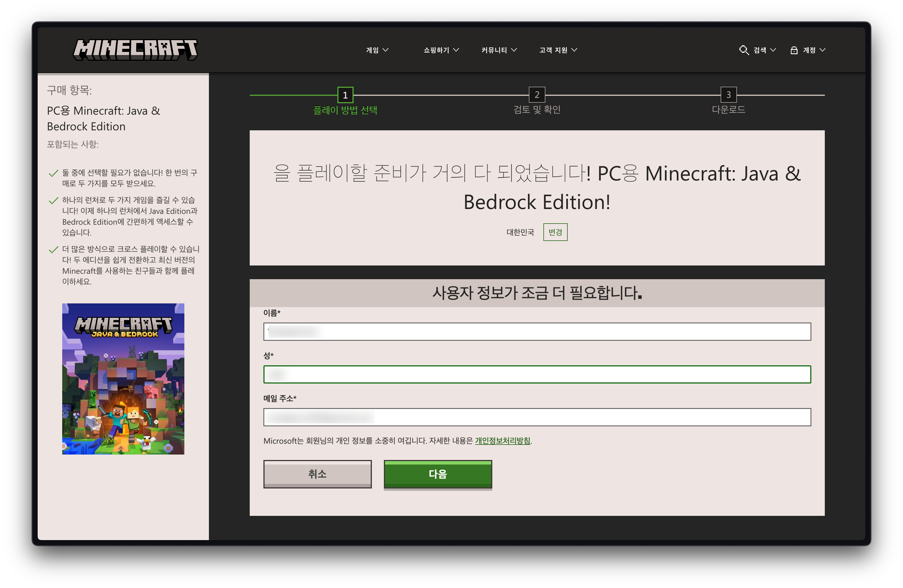The image size is (903, 588).
Task: Click the product title PC용 Minecraft: Java & Bedrock Edition in sidebar
Action: [104, 118]
